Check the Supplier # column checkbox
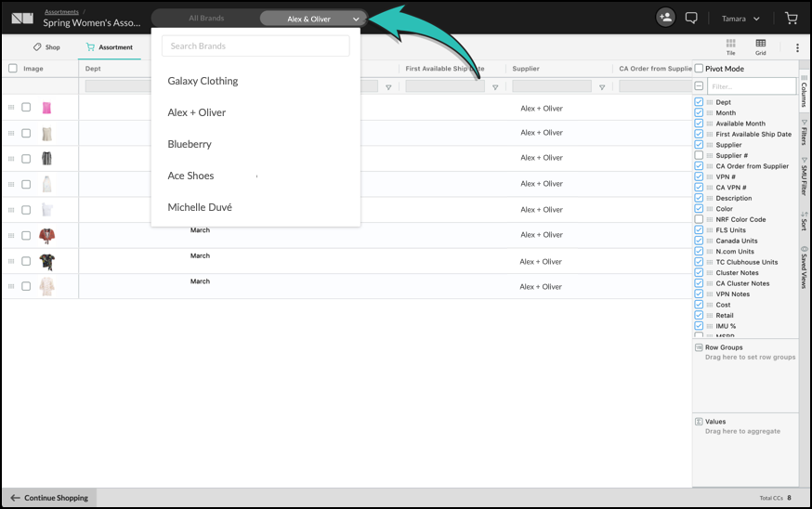812x509 pixels. point(699,155)
